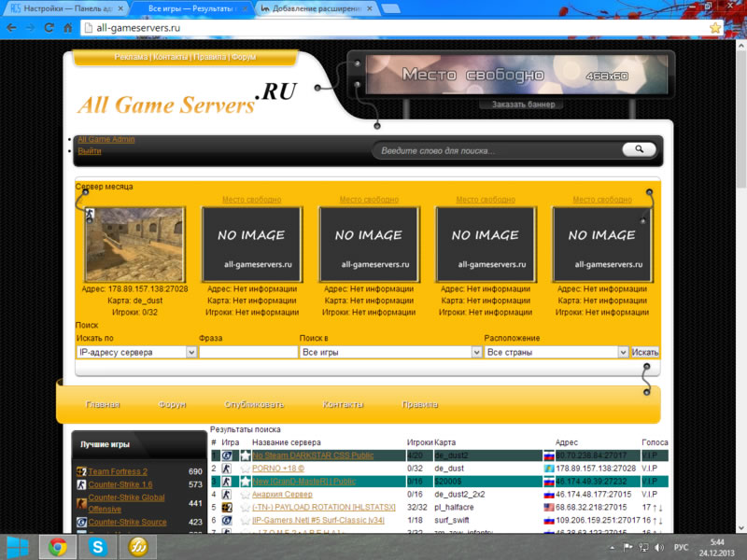Click the Team Fortress 2 game icon in Лучшие игры
Viewport: 747px width, 560px height.
tap(81, 471)
